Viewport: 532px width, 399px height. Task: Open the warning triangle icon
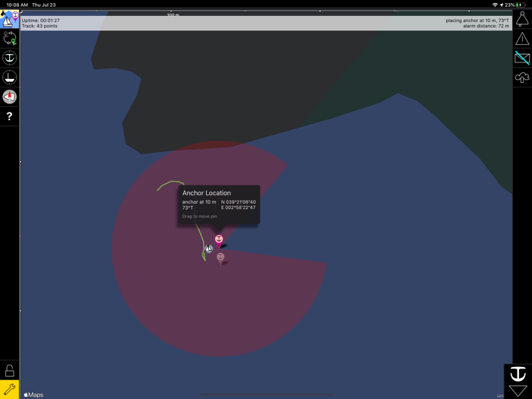522,39
